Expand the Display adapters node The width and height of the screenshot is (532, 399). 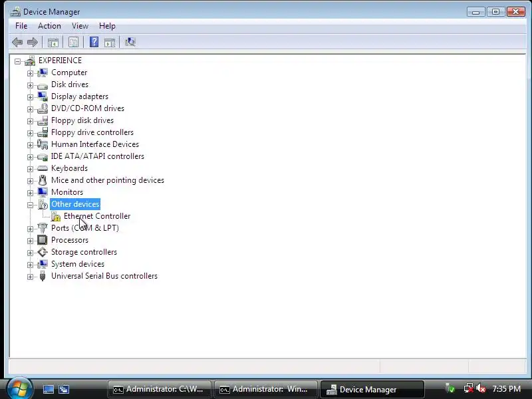(30, 97)
